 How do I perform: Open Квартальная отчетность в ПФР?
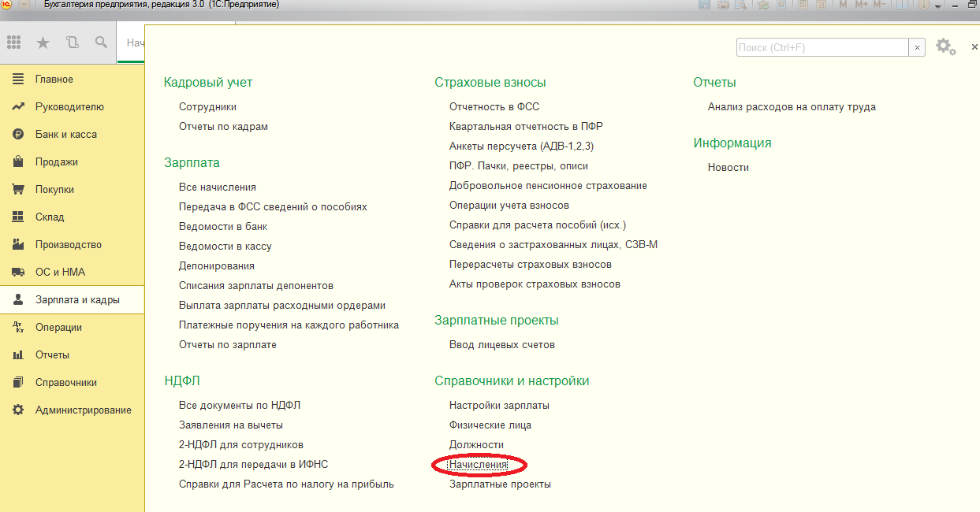526,127
